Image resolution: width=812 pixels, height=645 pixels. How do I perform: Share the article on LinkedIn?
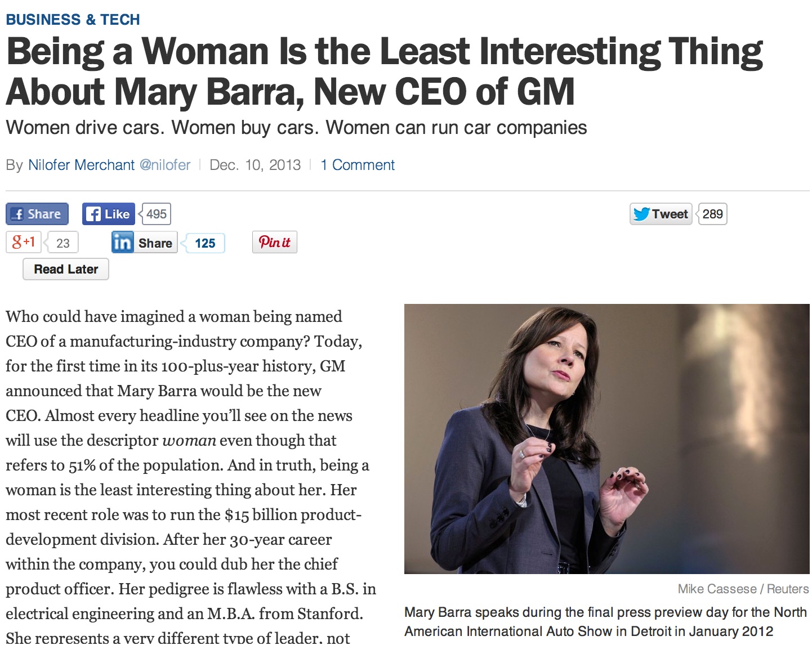(144, 243)
